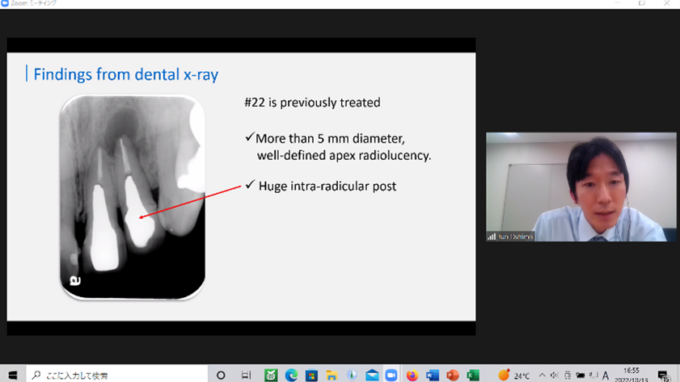The height and width of the screenshot is (382, 680).
Task: Open Cortana circle icon in taskbar
Action: pos(221,375)
